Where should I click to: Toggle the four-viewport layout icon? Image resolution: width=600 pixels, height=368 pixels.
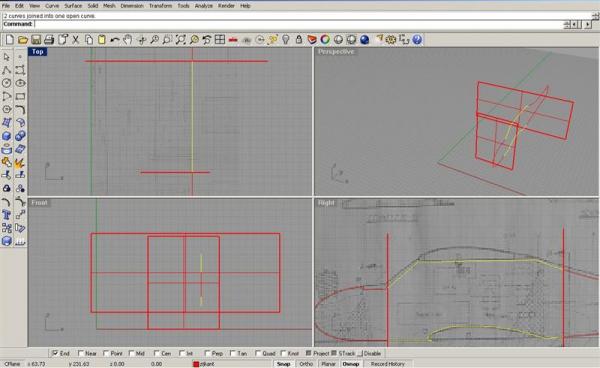pos(220,39)
